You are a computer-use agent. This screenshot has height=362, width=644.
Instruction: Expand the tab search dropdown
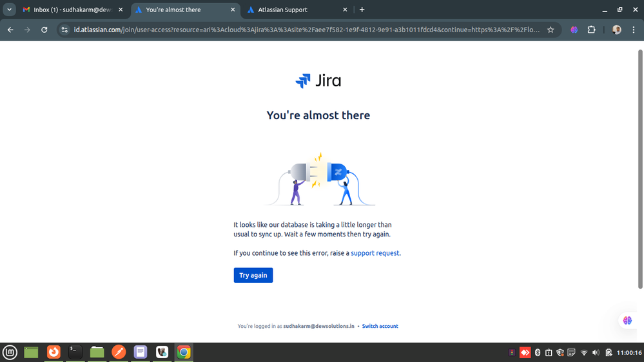[9, 10]
